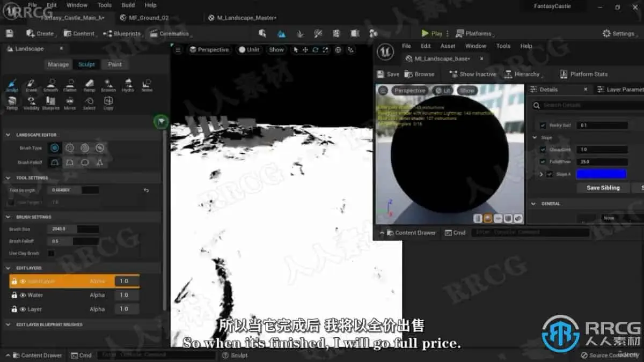Select the Sculpt landscape tool icon
Viewport: 644px width, 362px height.
point(12,85)
